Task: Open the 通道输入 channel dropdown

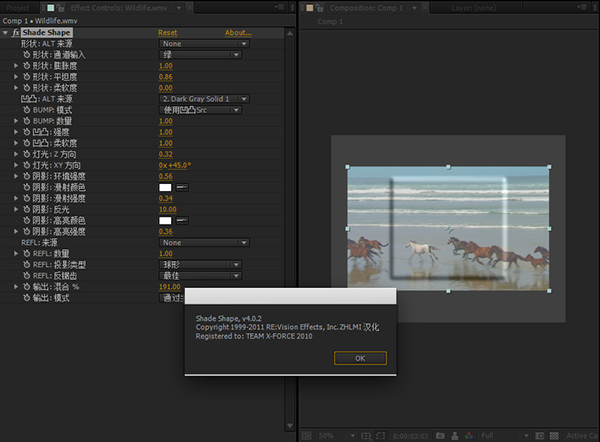Action: (x=201, y=55)
